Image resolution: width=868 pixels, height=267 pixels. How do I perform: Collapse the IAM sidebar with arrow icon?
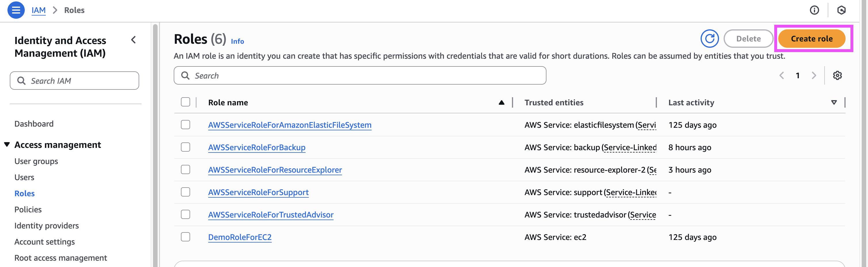coord(134,40)
